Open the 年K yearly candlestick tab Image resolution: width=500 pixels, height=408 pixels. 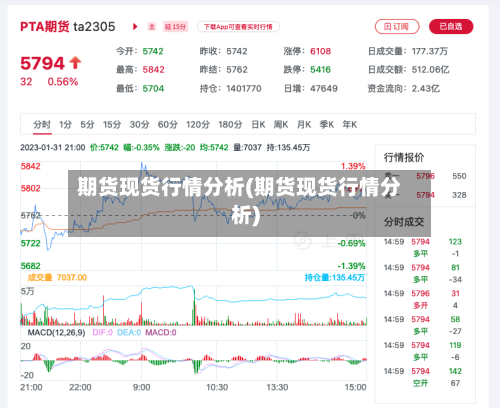[350, 125]
